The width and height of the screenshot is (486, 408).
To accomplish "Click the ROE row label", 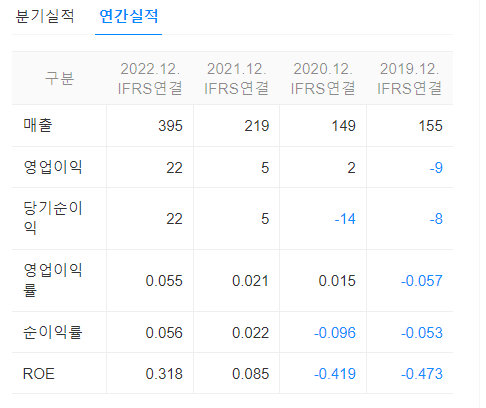I will pos(39,374).
